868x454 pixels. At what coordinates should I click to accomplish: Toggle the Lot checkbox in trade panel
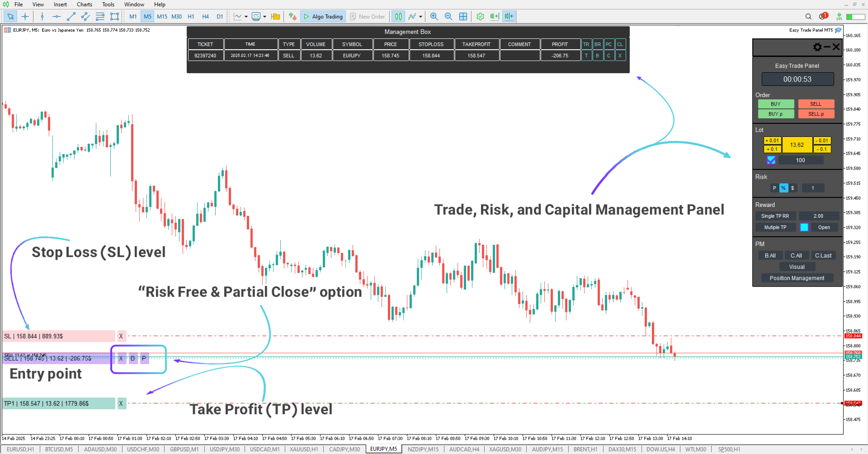pos(771,160)
